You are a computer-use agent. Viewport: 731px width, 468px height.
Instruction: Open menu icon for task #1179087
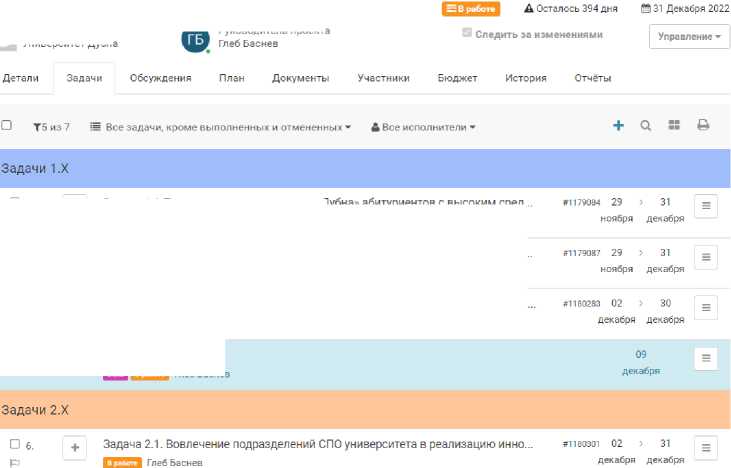(706, 257)
